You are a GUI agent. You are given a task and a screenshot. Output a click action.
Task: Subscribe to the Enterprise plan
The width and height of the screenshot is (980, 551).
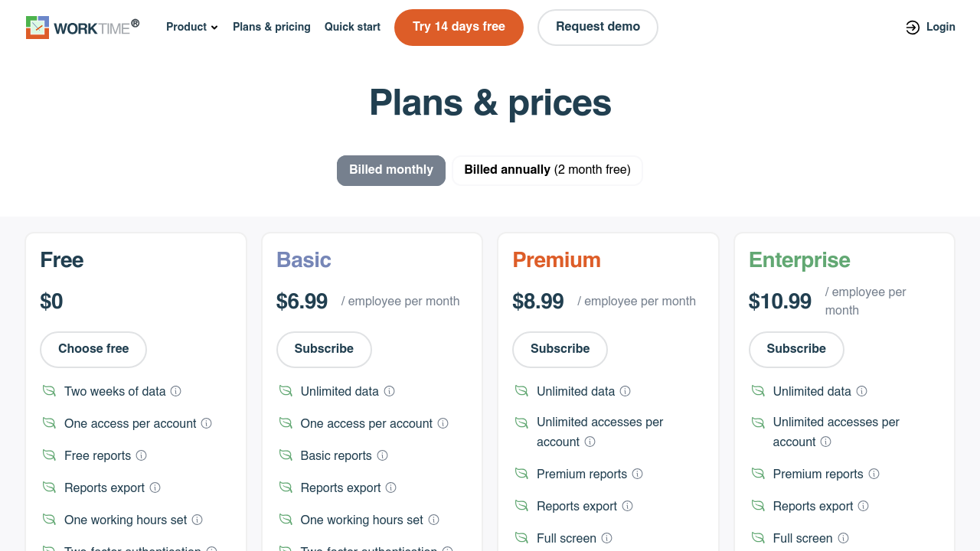click(x=796, y=349)
